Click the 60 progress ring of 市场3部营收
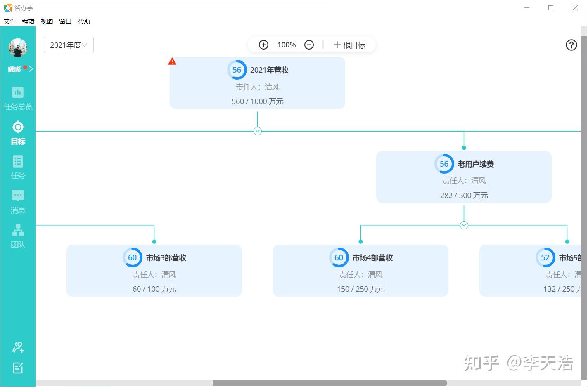The height and width of the screenshot is (387, 588). click(132, 257)
